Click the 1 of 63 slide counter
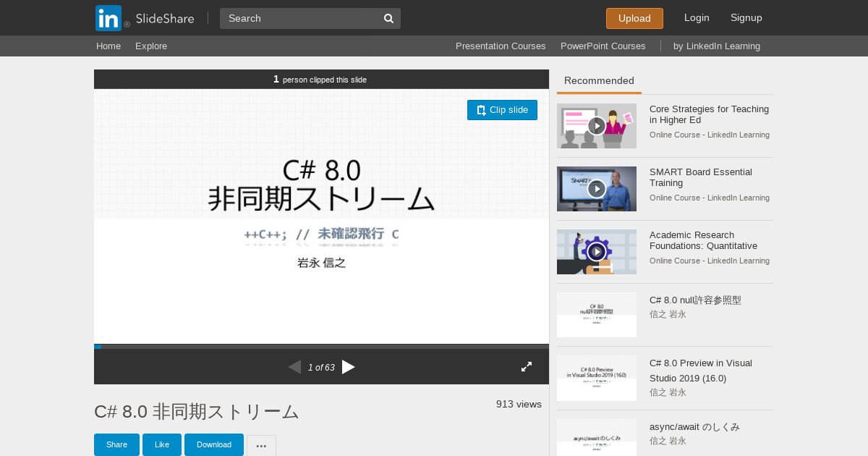868x456 pixels. 321,368
